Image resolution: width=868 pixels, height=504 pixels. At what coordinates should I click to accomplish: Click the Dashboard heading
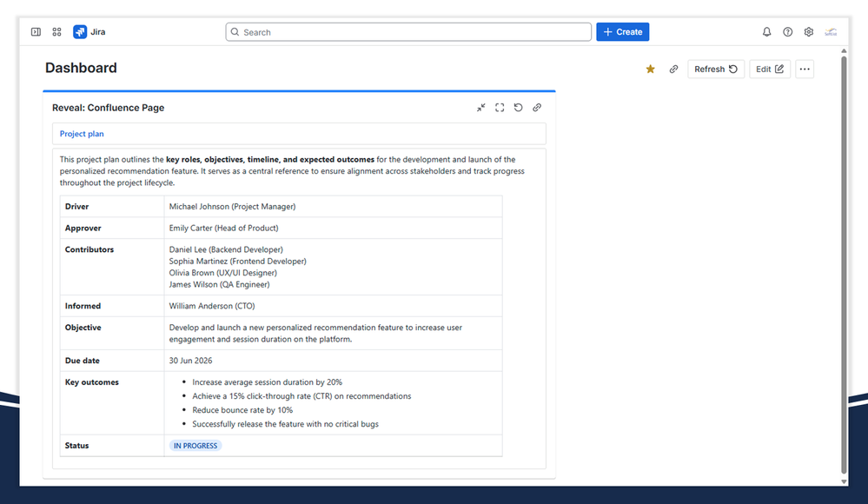point(81,68)
